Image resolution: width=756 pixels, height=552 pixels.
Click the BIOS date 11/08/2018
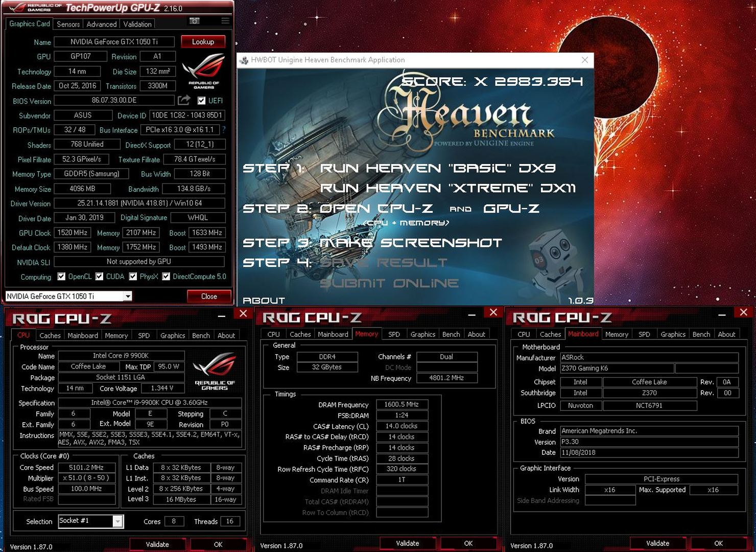pyautogui.click(x=649, y=453)
